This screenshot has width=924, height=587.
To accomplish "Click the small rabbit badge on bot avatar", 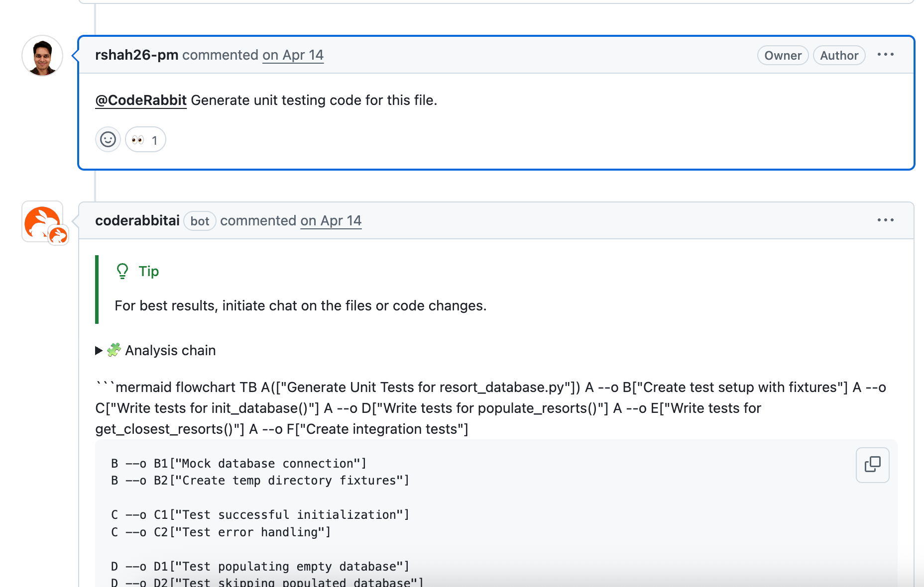I will [58, 235].
